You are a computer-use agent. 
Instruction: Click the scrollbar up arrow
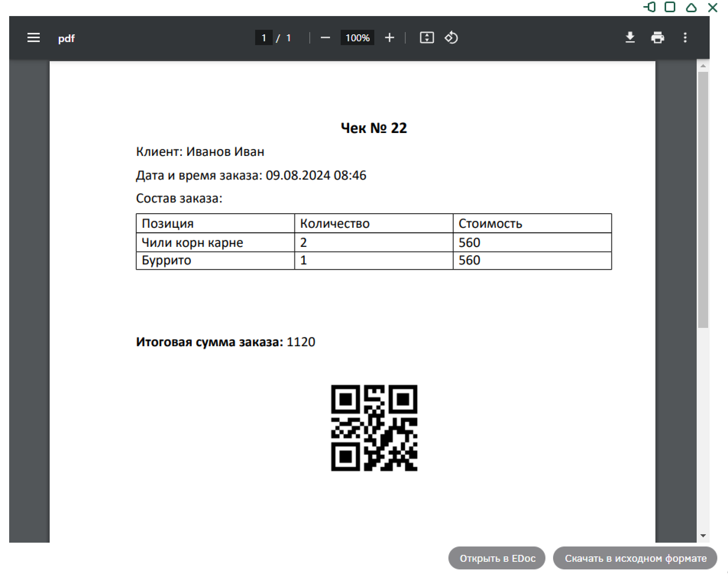pyautogui.click(x=703, y=66)
